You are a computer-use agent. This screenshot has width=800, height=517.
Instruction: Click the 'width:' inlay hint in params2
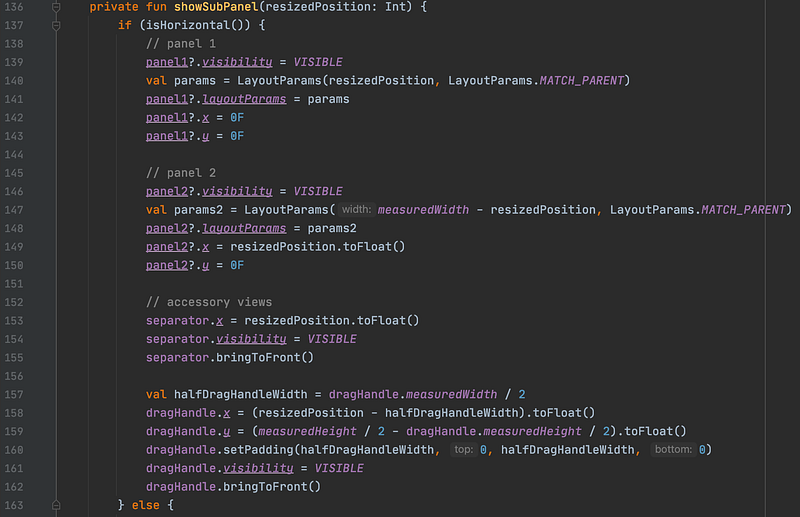(356, 209)
